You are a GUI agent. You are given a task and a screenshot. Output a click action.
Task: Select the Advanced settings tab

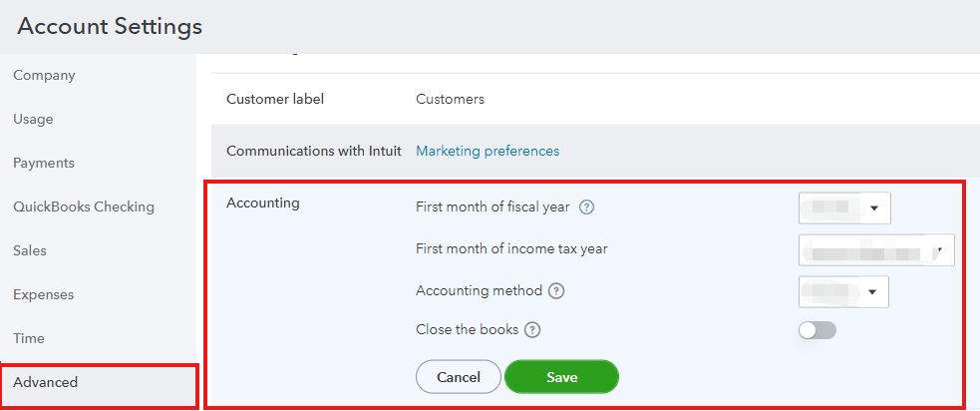pyautogui.click(x=99, y=382)
